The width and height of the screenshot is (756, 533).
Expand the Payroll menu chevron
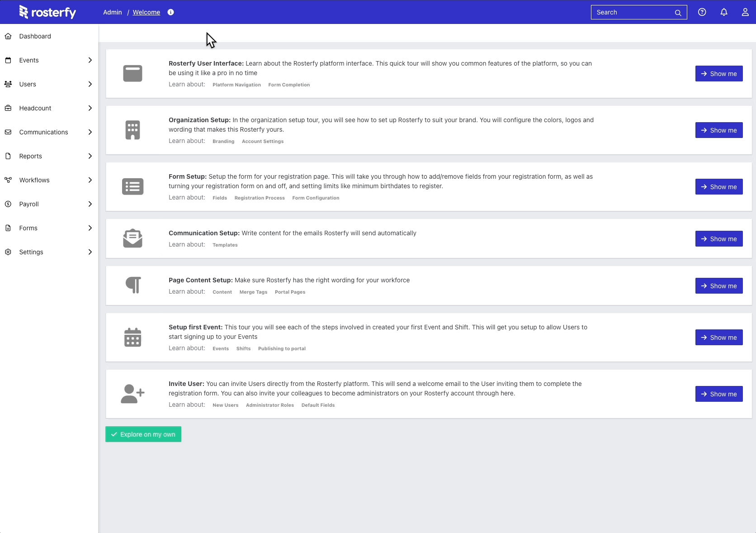click(x=90, y=204)
